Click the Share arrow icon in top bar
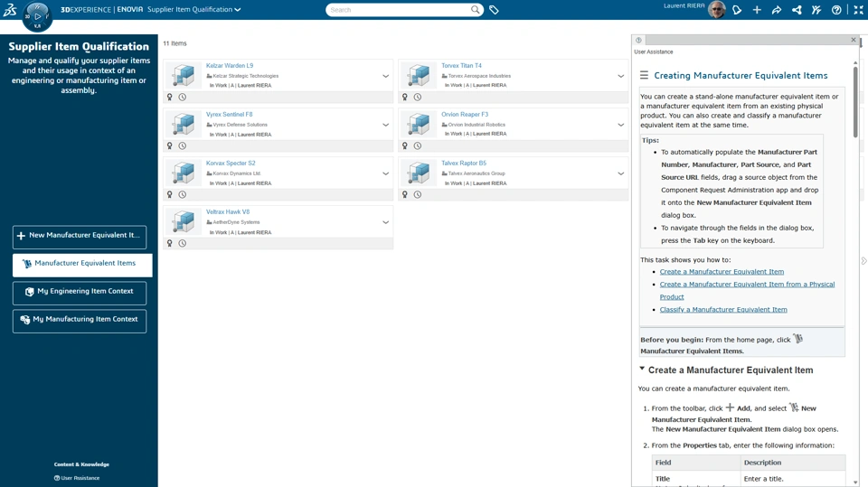This screenshot has height=487, width=868. [777, 10]
